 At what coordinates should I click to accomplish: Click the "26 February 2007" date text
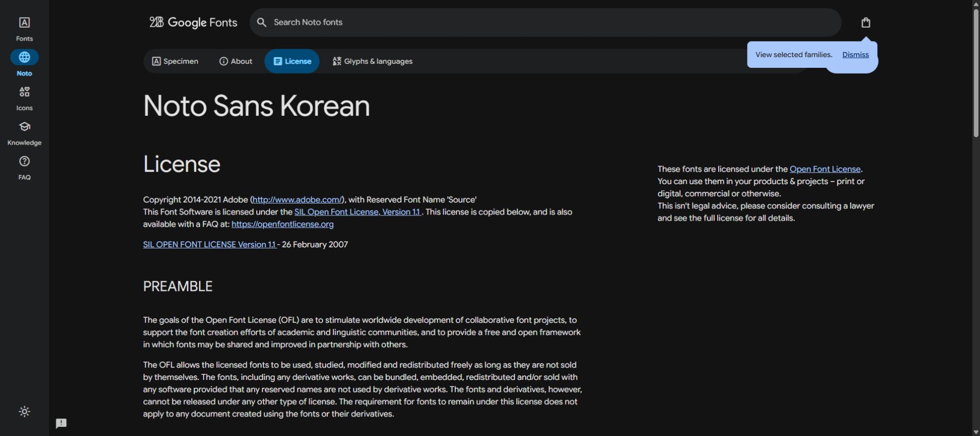(315, 244)
